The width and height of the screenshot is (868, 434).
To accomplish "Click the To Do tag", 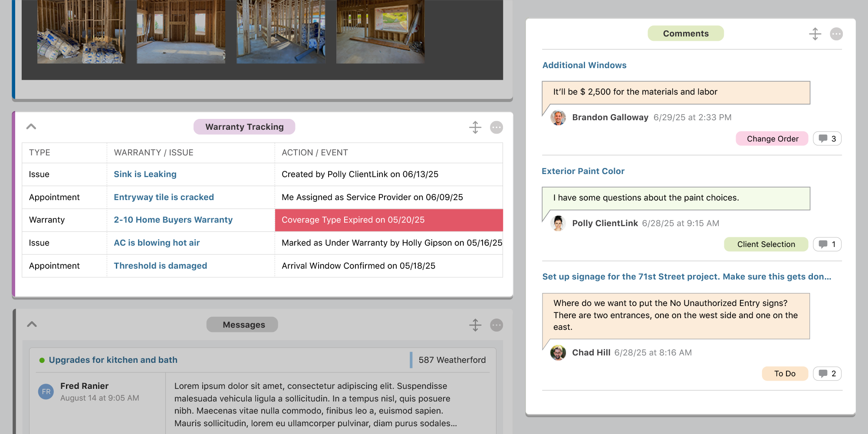I will point(785,374).
